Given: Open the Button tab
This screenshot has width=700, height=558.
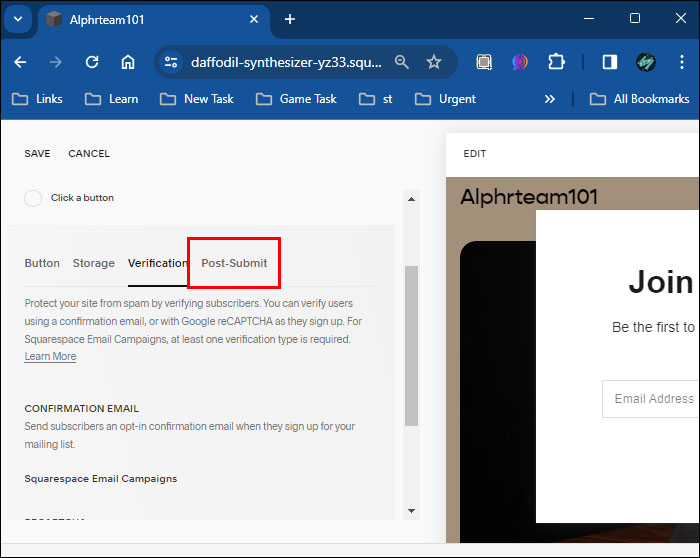Looking at the screenshot, I should pos(42,263).
